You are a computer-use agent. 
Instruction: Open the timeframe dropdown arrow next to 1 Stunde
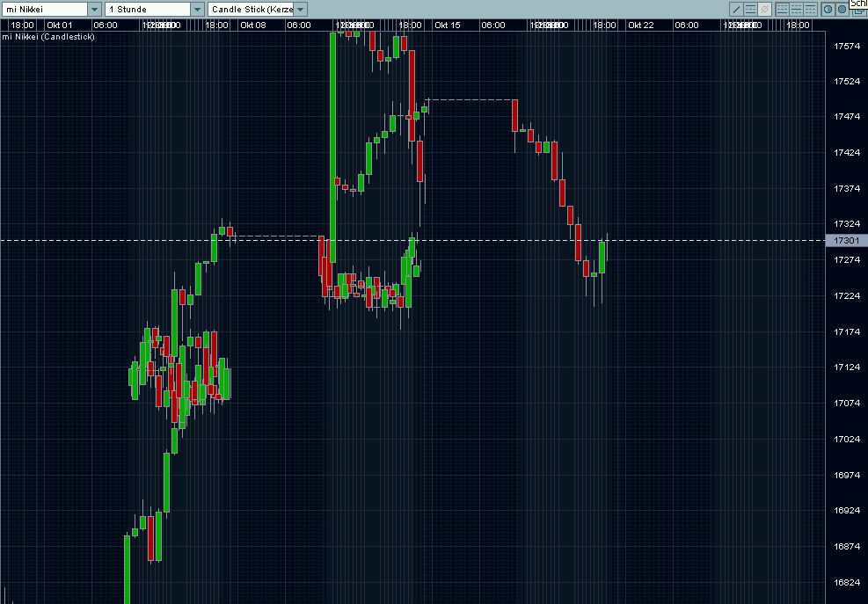pyautogui.click(x=197, y=10)
